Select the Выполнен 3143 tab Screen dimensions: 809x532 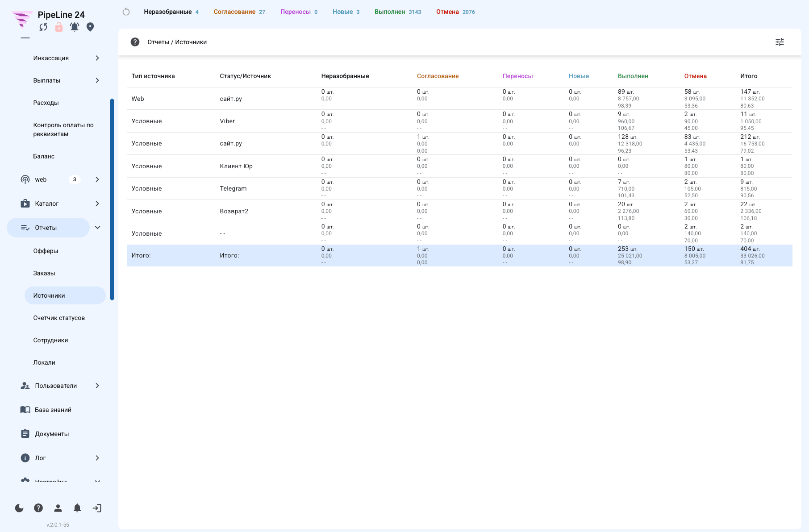point(398,12)
